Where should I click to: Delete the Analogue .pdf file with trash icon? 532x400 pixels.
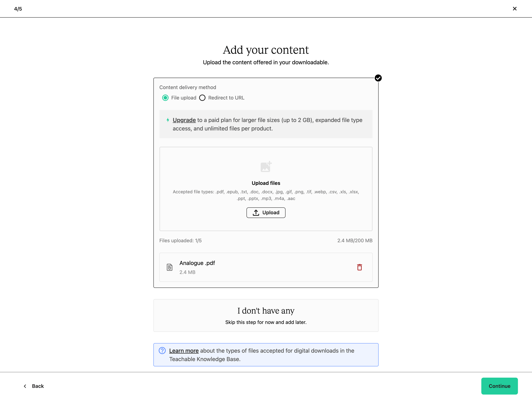coord(359,267)
